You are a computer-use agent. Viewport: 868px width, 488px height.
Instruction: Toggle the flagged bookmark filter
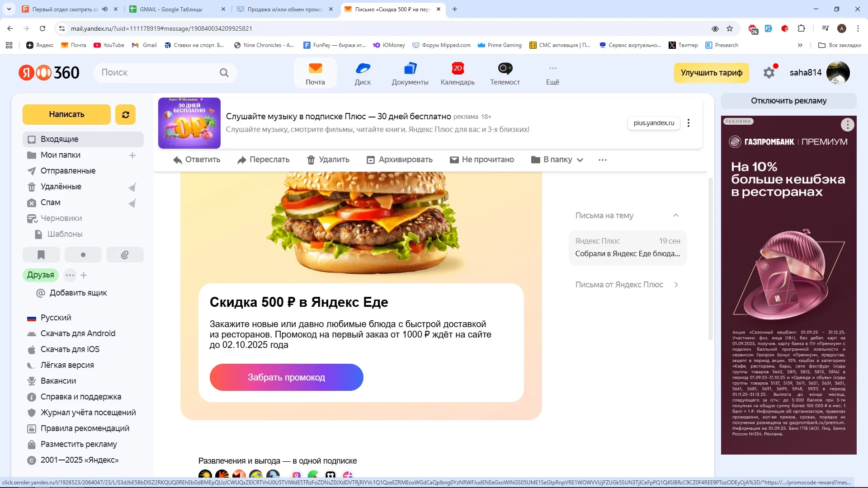coord(41,255)
